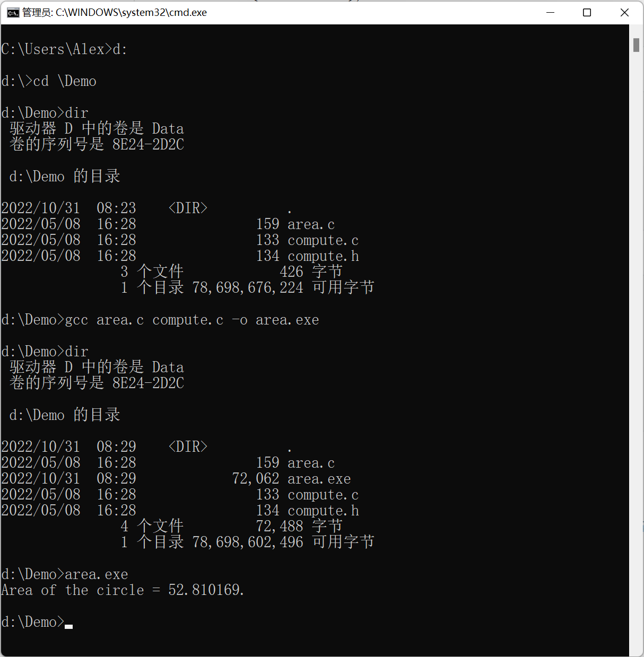Click the 'Area of the circle' output line

pyautogui.click(x=123, y=590)
